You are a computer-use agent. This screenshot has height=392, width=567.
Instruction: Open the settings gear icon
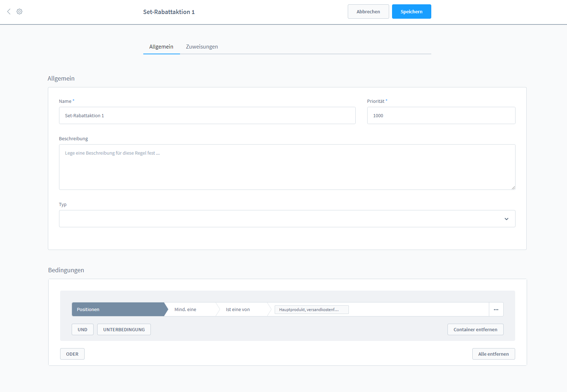pos(19,12)
